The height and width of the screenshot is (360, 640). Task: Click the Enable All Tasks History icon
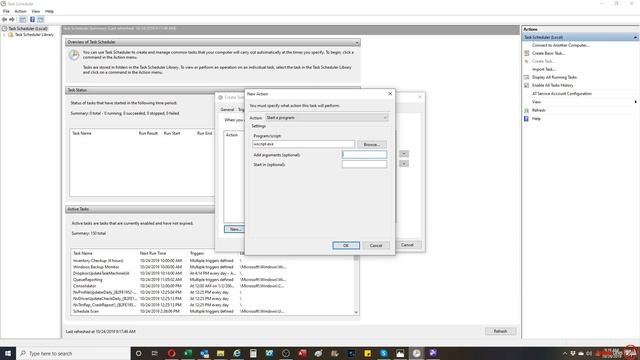tap(527, 85)
